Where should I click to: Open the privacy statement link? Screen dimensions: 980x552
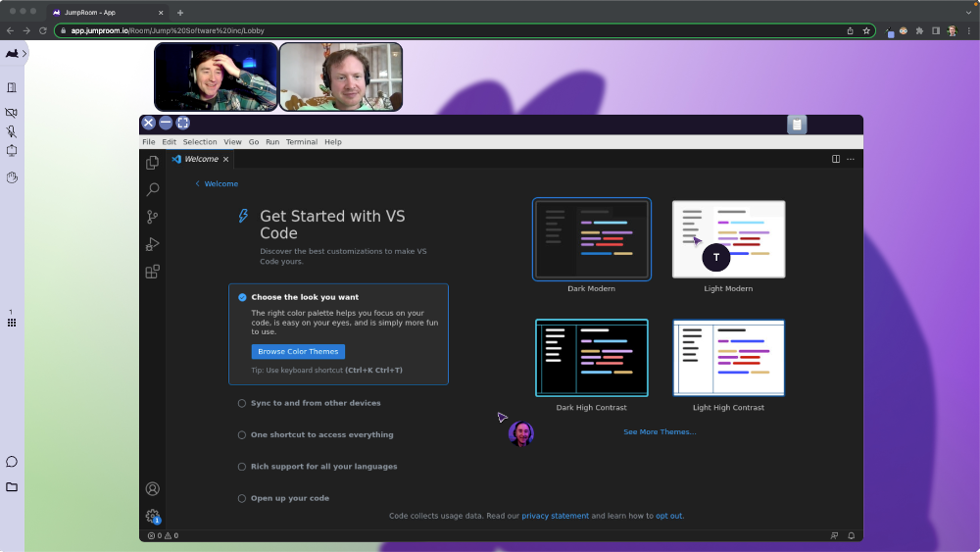[x=555, y=516]
